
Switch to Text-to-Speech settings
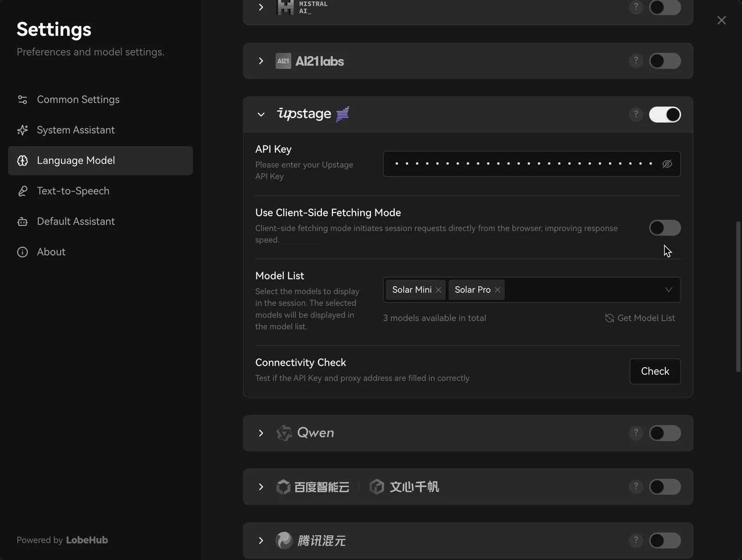coord(73,191)
